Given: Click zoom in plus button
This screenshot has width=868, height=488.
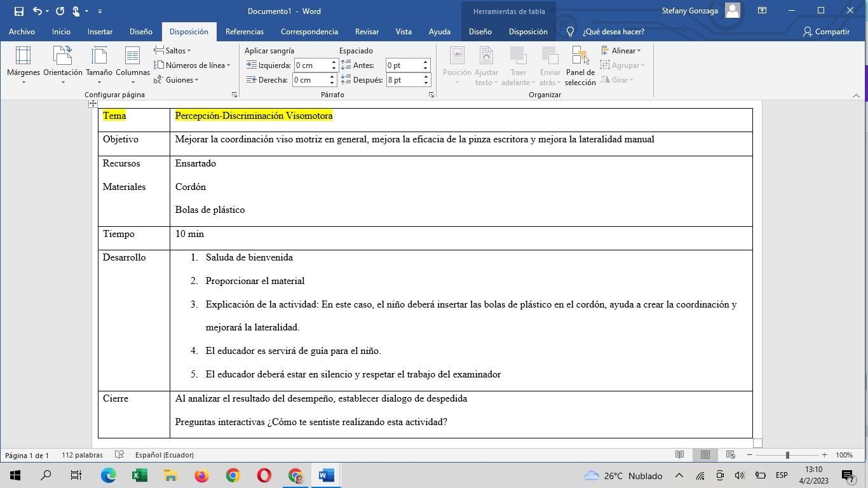Looking at the screenshot, I should (x=824, y=455).
